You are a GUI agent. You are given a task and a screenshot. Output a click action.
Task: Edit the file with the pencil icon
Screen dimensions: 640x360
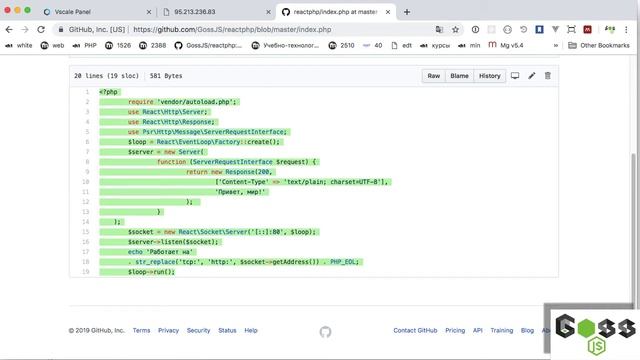coord(531,76)
